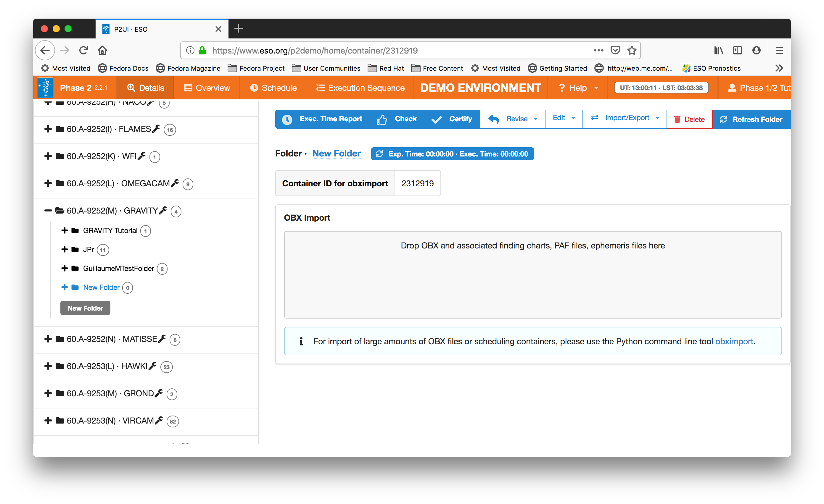Click the ESO logo icon
Viewport: 824px width, 504px height.
point(45,88)
